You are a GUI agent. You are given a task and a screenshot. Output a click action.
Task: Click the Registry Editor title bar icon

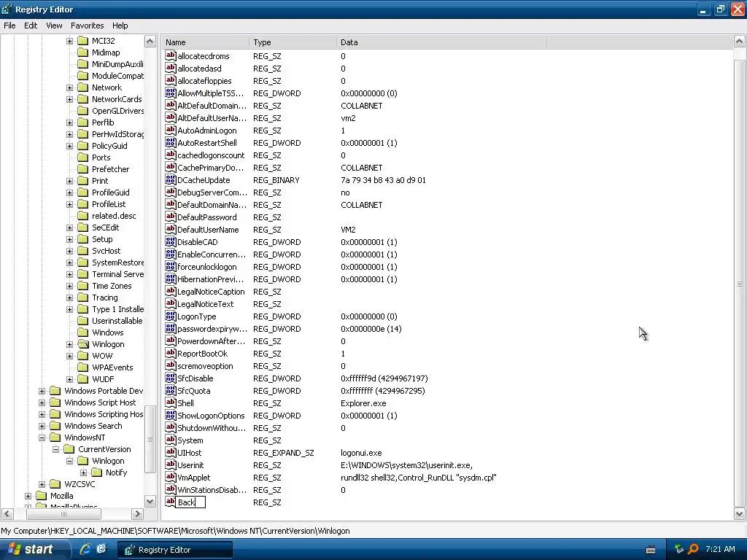(x=7, y=9)
